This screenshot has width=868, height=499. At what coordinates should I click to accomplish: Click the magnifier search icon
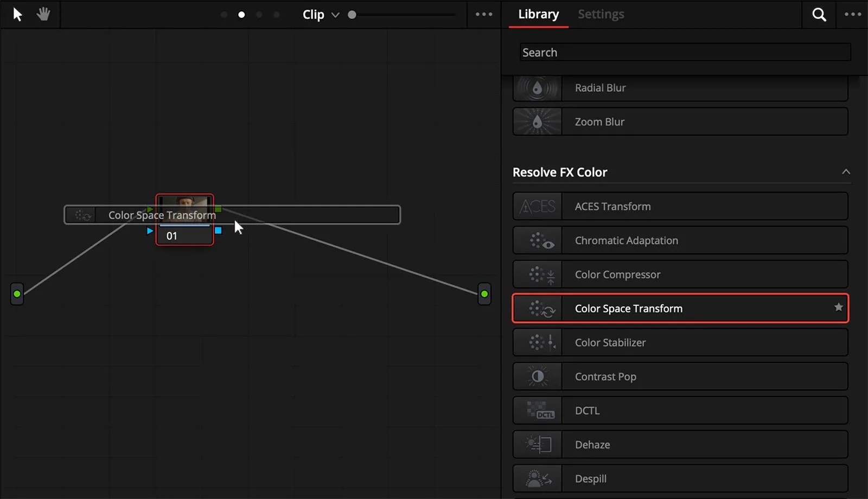(x=819, y=15)
